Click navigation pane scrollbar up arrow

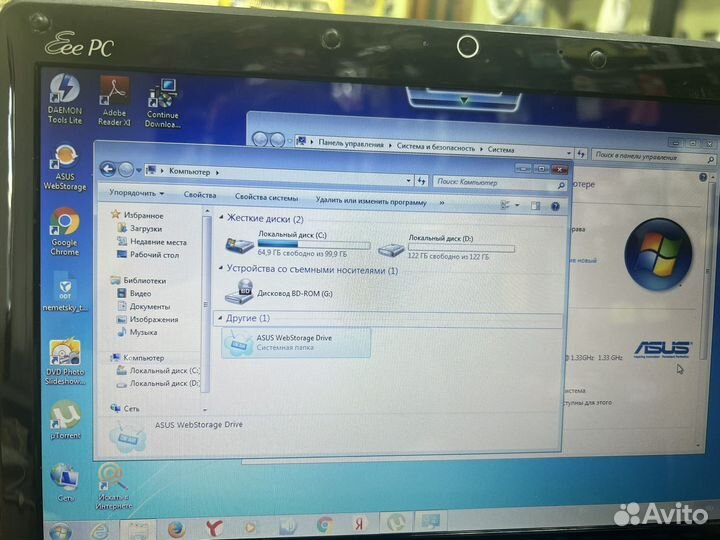207,211
